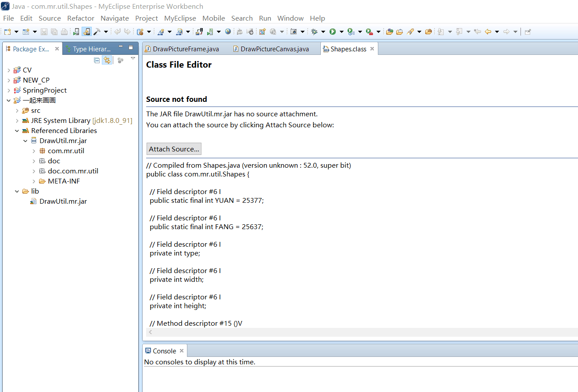Click the green Run button icon
578x392 pixels.
[333, 32]
